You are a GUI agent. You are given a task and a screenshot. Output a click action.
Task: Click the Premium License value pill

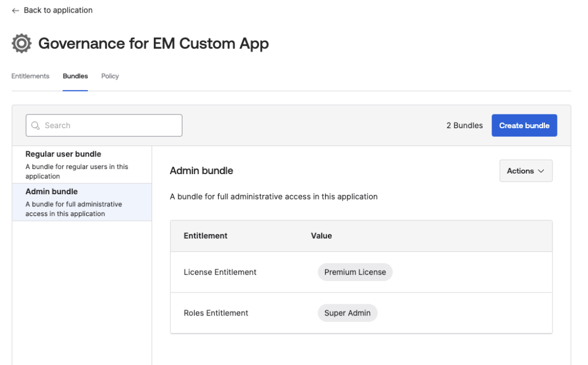coord(355,272)
